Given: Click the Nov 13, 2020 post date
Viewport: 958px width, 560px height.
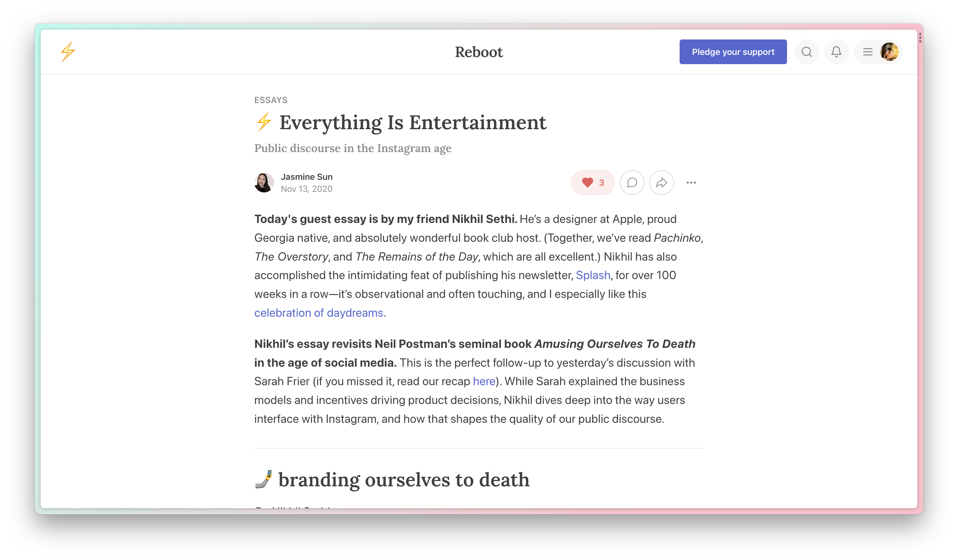Looking at the screenshot, I should (x=306, y=189).
